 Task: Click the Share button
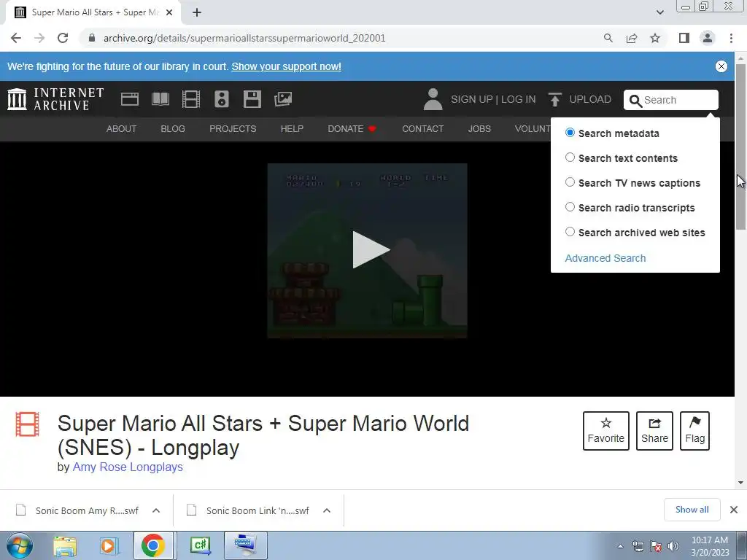click(654, 431)
